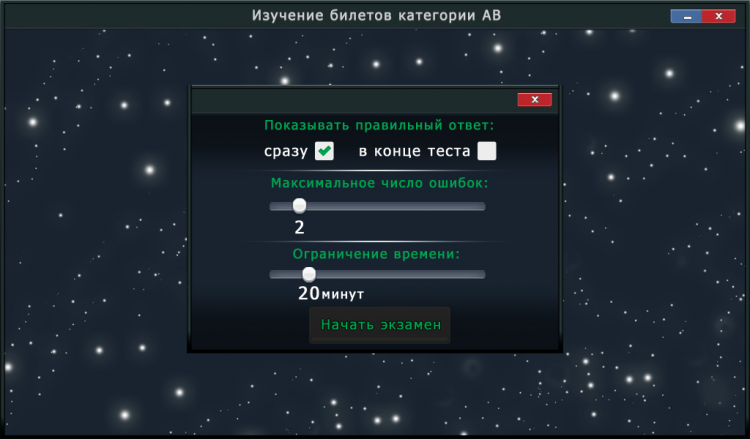Uncheck the "сразу" checkbox
Viewport: 750px width, 439px height.
click(x=324, y=151)
